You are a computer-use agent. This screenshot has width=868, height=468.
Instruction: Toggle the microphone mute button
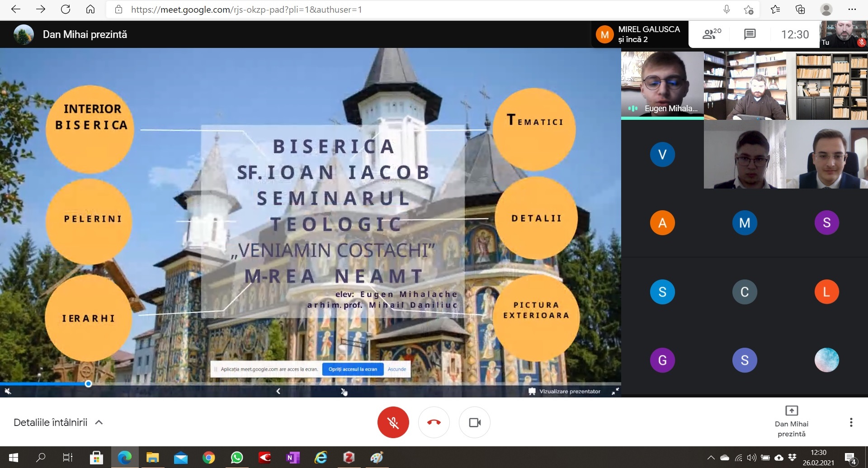tap(393, 422)
